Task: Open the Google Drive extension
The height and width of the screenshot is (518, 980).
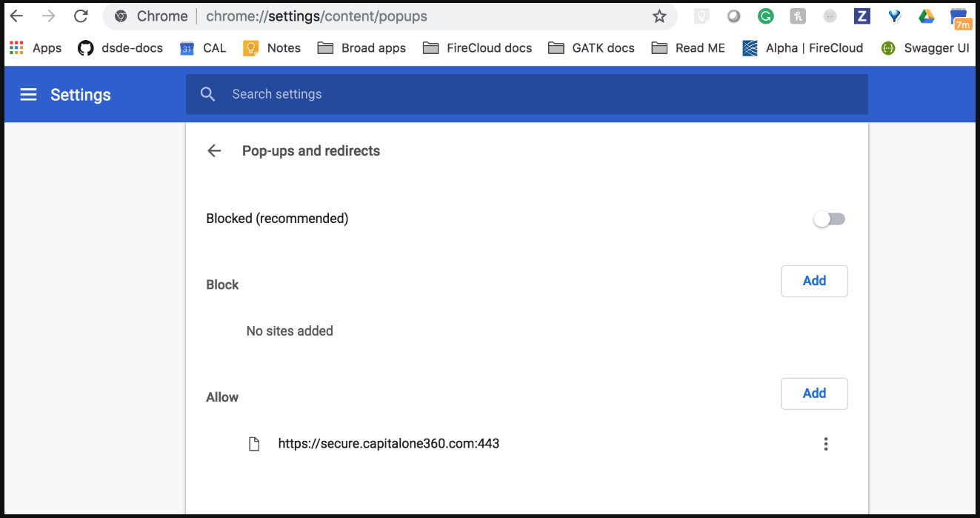Action: click(x=926, y=16)
